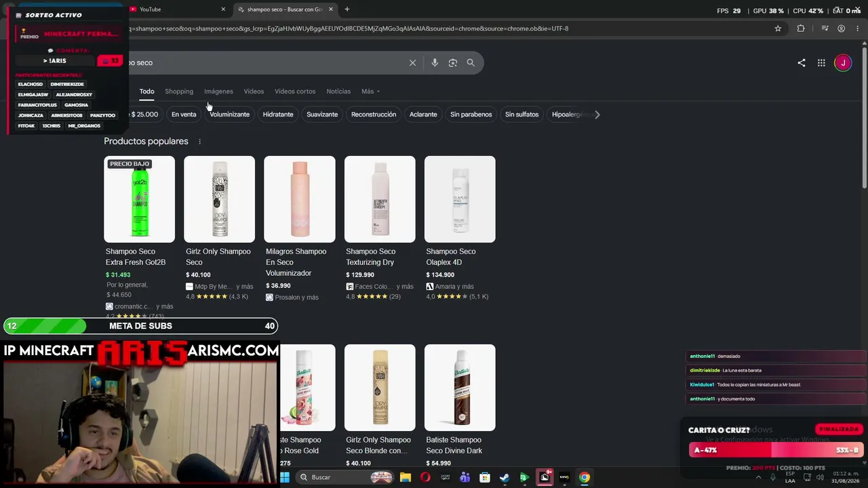
Task: Toggle the En venta filter chip
Action: [x=184, y=115]
